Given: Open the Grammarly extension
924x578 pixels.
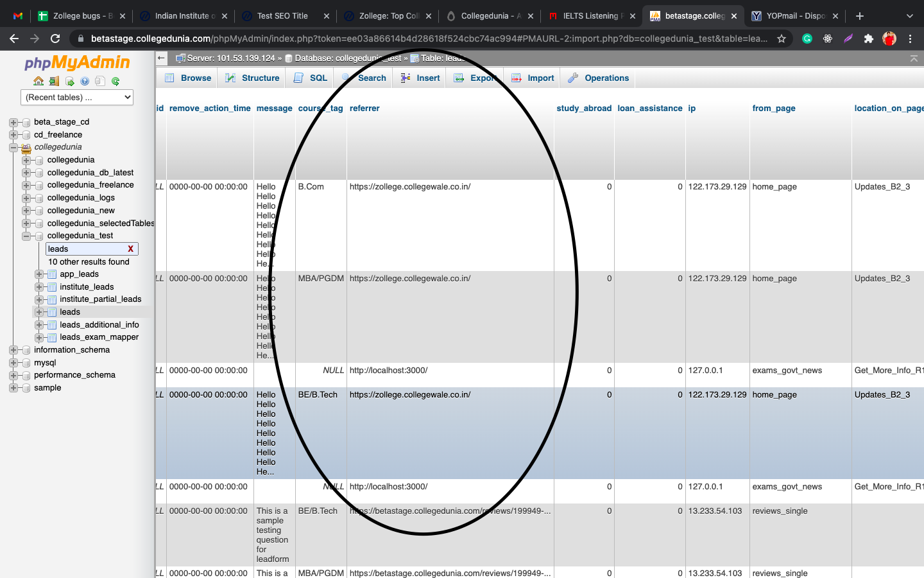Looking at the screenshot, I should click(x=807, y=39).
